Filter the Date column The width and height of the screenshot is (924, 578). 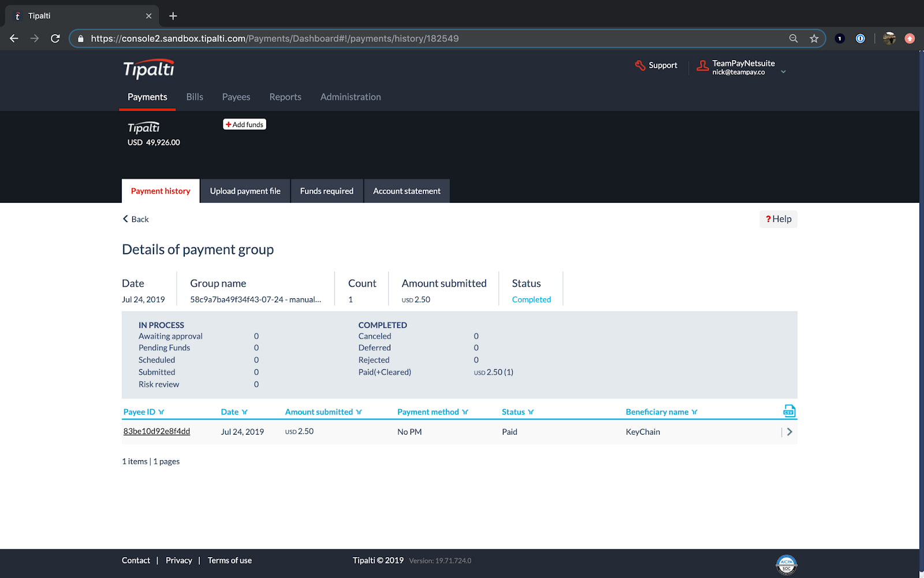point(244,412)
